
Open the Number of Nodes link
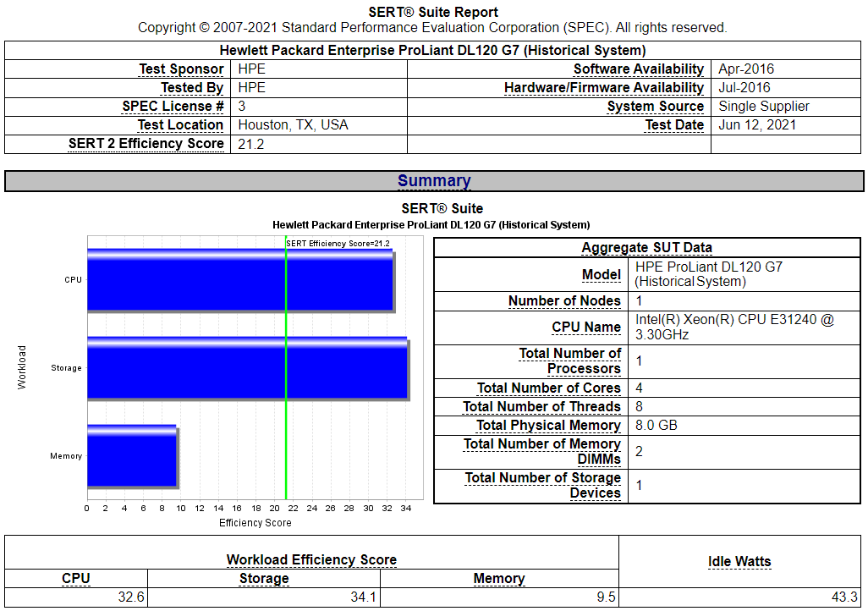(x=564, y=300)
